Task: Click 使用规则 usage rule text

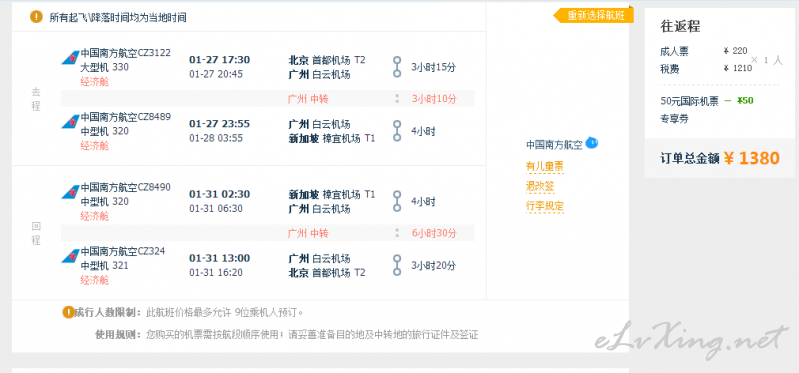Action: click(x=287, y=335)
